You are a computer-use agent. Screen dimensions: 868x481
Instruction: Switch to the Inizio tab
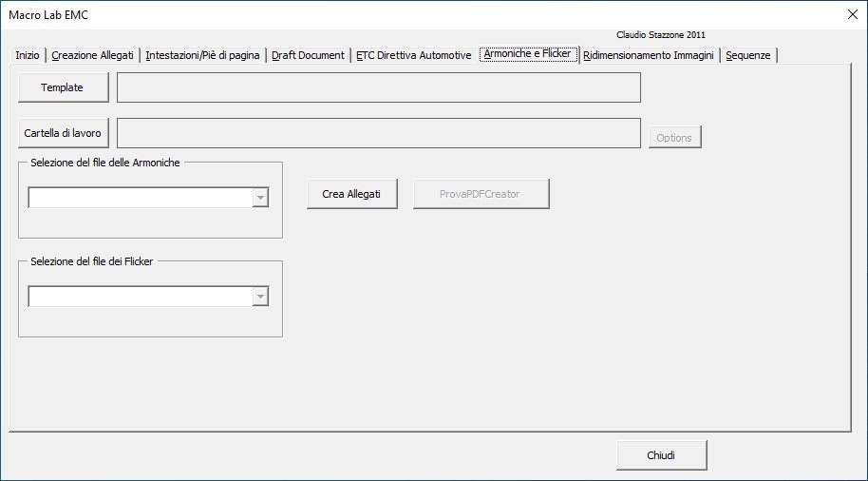tap(28, 55)
